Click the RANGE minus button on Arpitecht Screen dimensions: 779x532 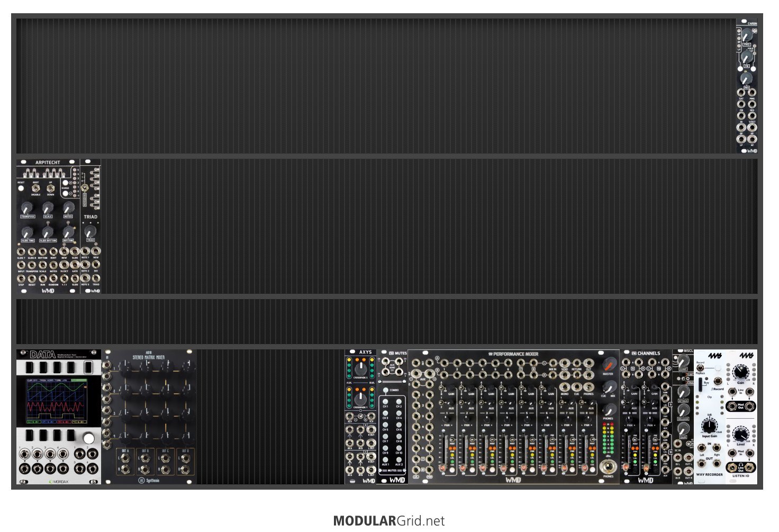coord(66,194)
